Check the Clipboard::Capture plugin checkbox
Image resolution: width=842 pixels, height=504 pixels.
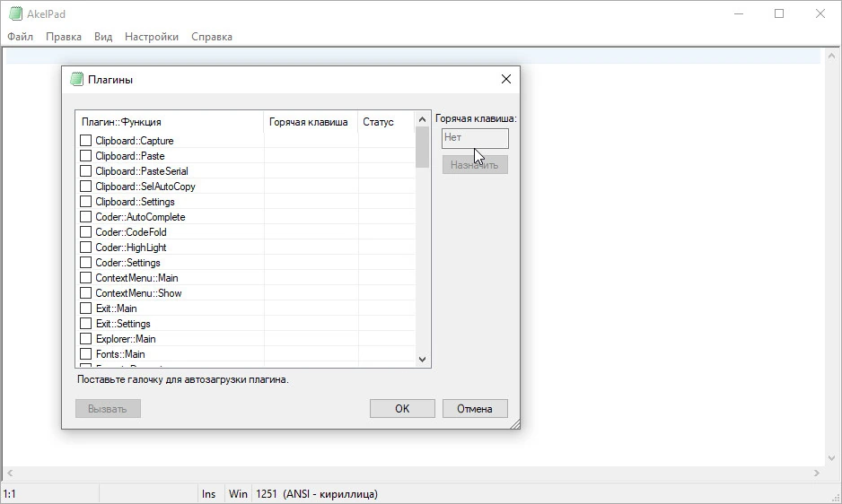tap(85, 141)
